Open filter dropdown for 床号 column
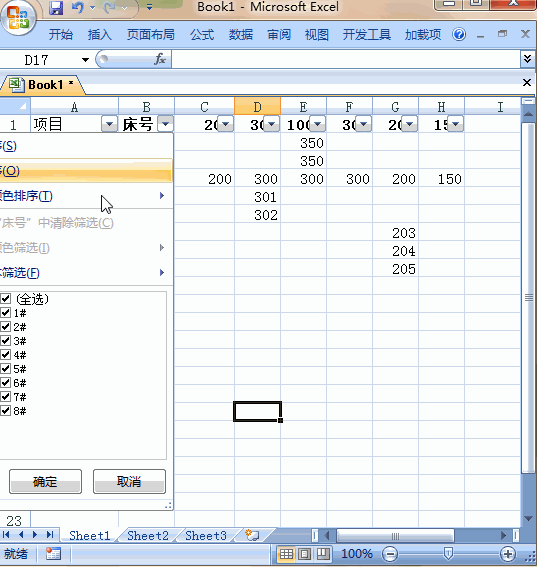 [x=166, y=124]
